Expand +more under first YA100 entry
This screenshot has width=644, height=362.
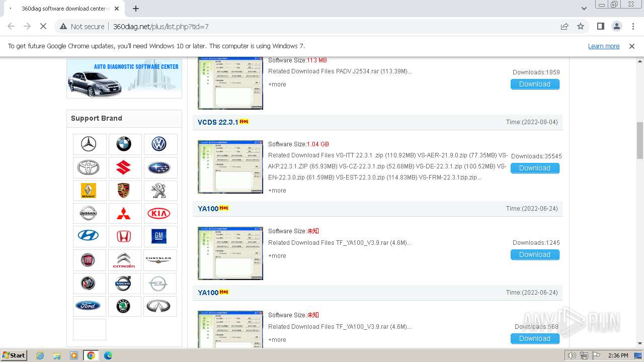[277, 256]
